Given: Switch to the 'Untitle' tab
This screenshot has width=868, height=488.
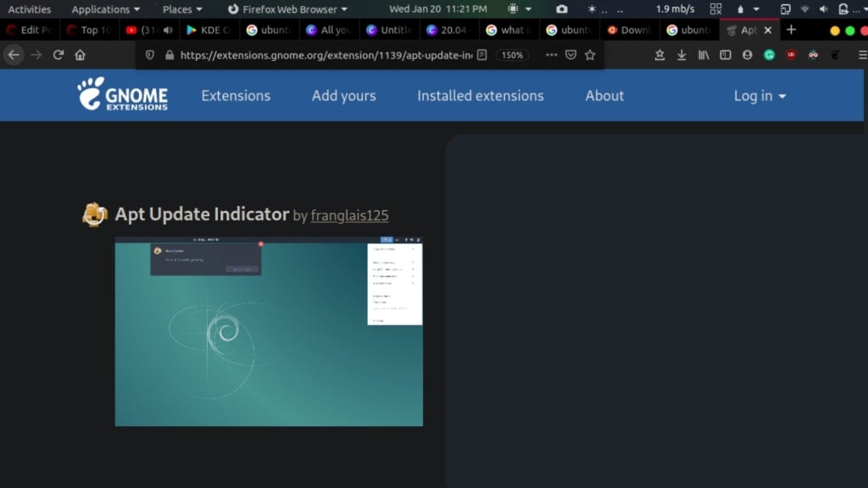Looking at the screenshot, I should point(390,30).
